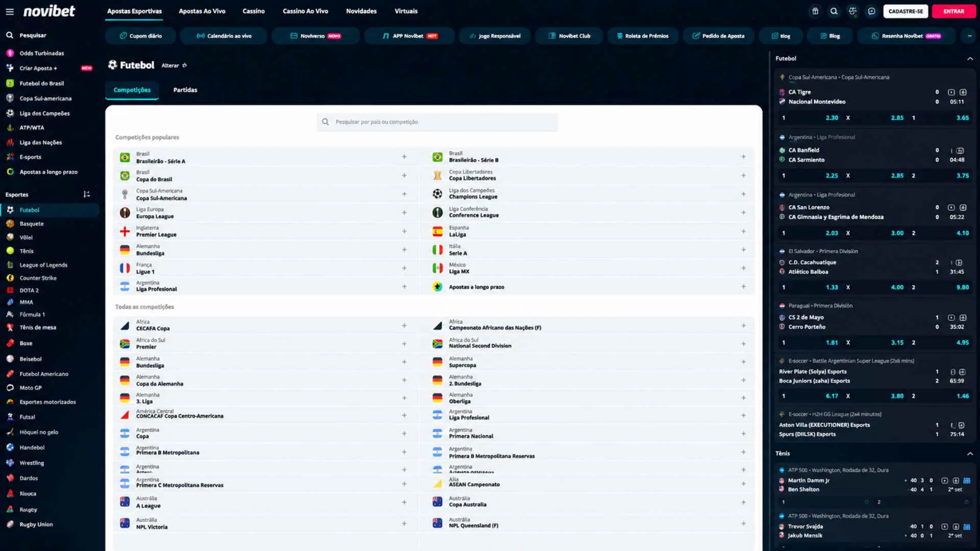Expand the CECAFA Copa row

(404, 325)
